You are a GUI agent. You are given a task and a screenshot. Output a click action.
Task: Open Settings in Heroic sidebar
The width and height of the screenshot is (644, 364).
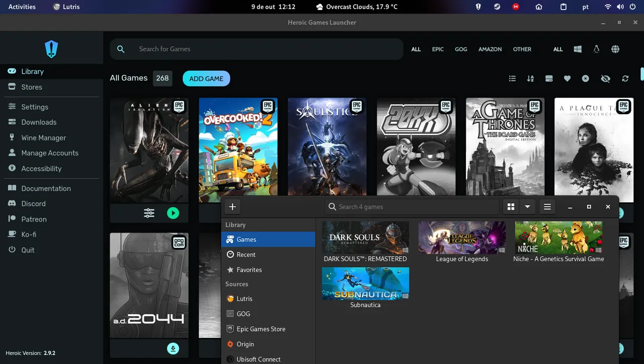pyautogui.click(x=51, y=107)
